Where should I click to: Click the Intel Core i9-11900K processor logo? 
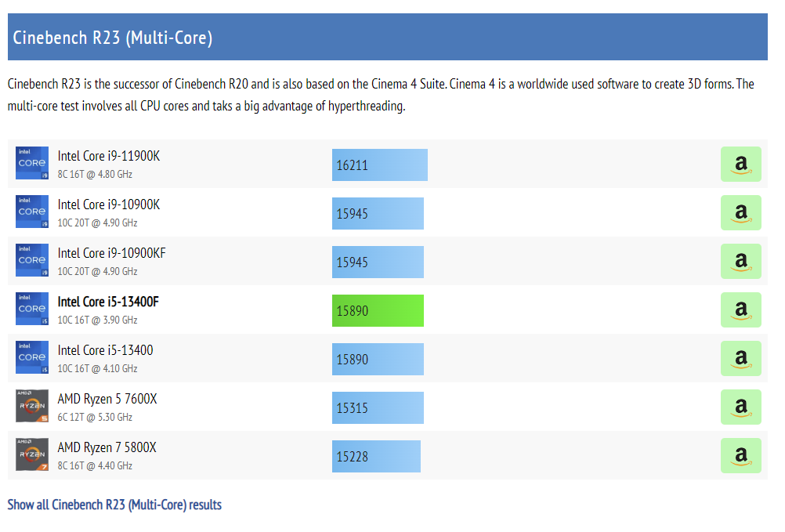point(32,163)
